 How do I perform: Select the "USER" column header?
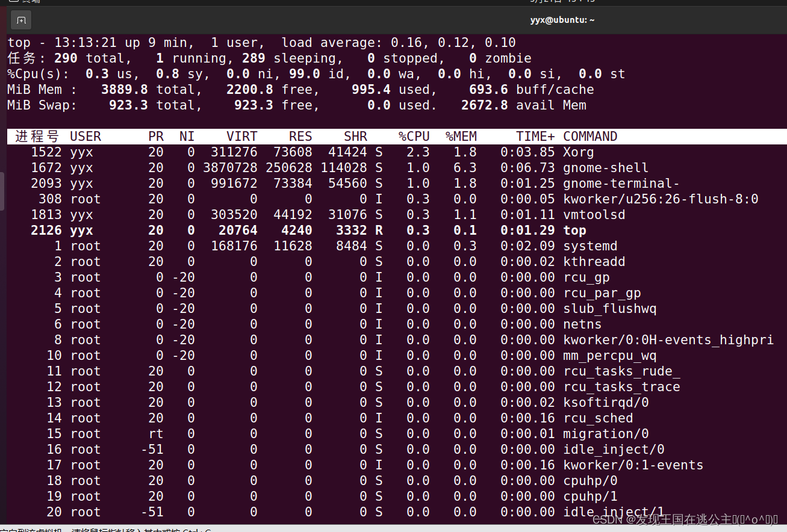tap(86, 137)
